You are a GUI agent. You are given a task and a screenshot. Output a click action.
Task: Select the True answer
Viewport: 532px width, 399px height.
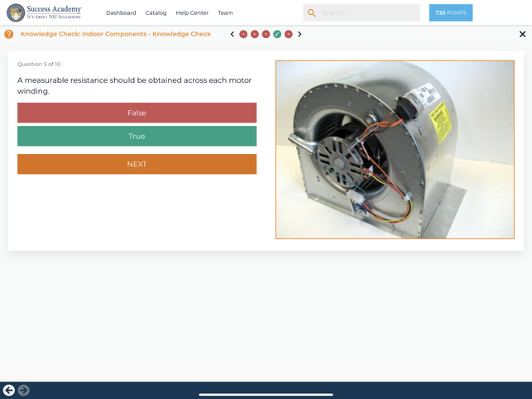tap(137, 136)
